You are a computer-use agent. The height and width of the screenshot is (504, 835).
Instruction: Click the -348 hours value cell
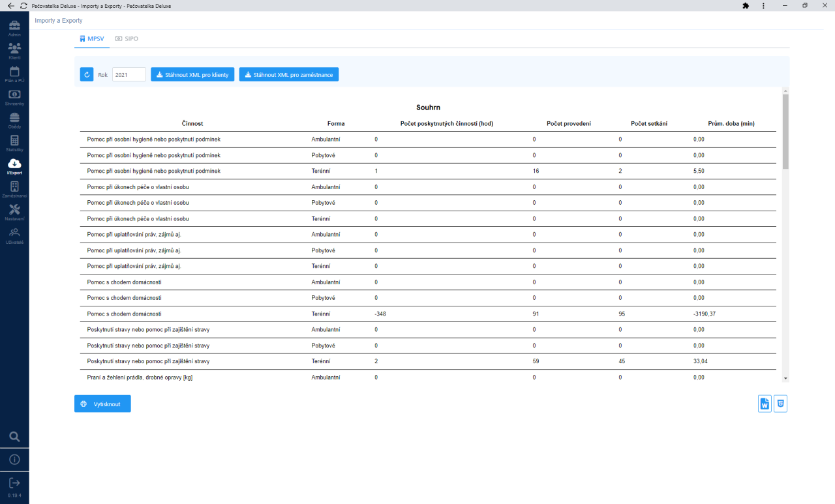click(380, 314)
